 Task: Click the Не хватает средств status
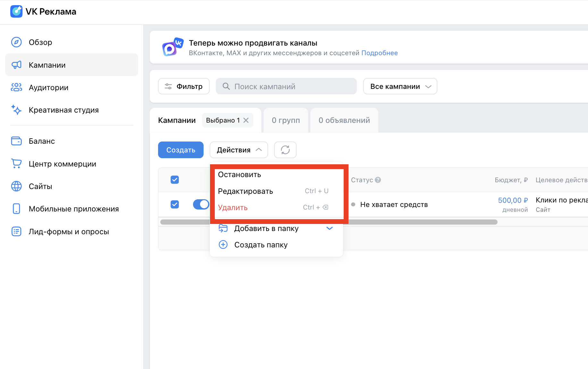click(x=394, y=204)
